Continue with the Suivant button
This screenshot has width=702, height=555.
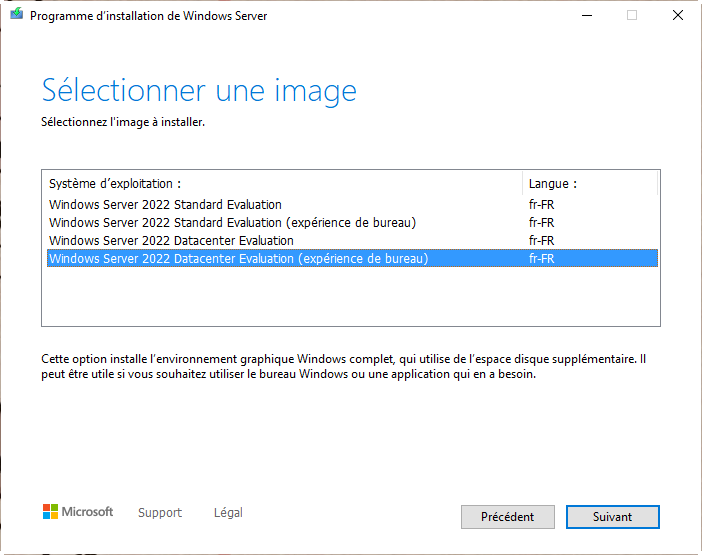click(x=612, y=517)
